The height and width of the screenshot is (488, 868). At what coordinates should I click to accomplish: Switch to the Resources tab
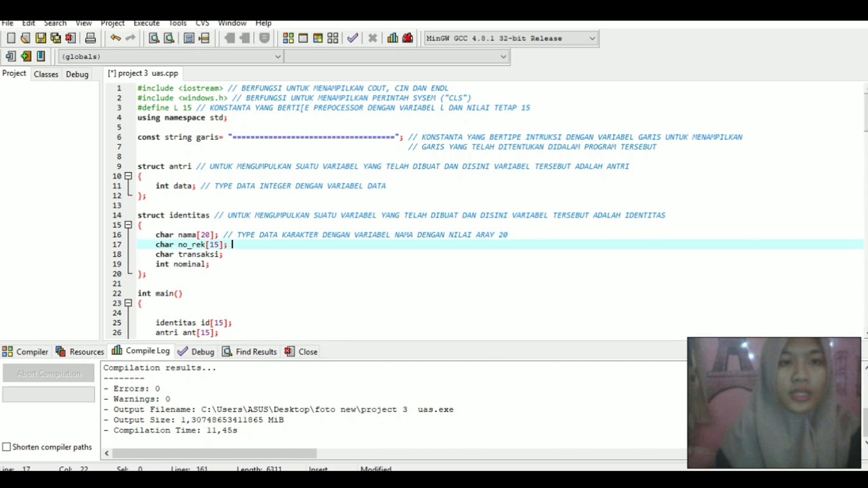[79, 352]
